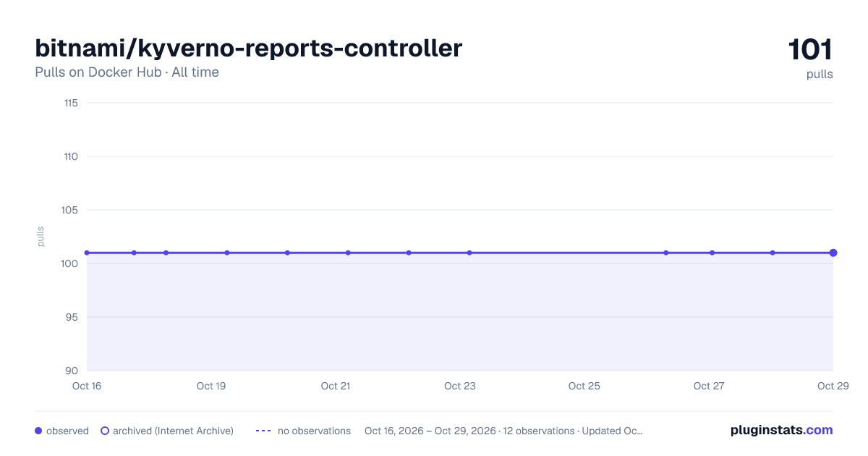Click the Oct 27 x-axis label
The width and height of the screenshot is (868, 456).
(709, 386)
